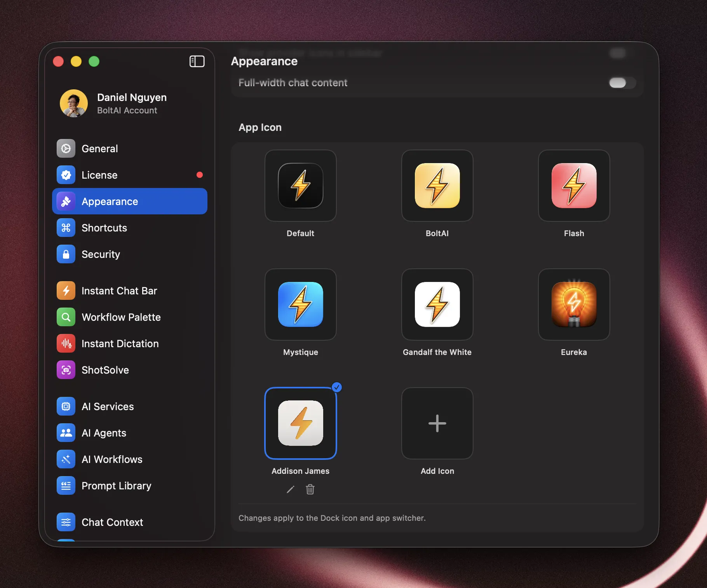Select the Mystique app icon
This screenshot has height=588, width=707.
(300, 305)
